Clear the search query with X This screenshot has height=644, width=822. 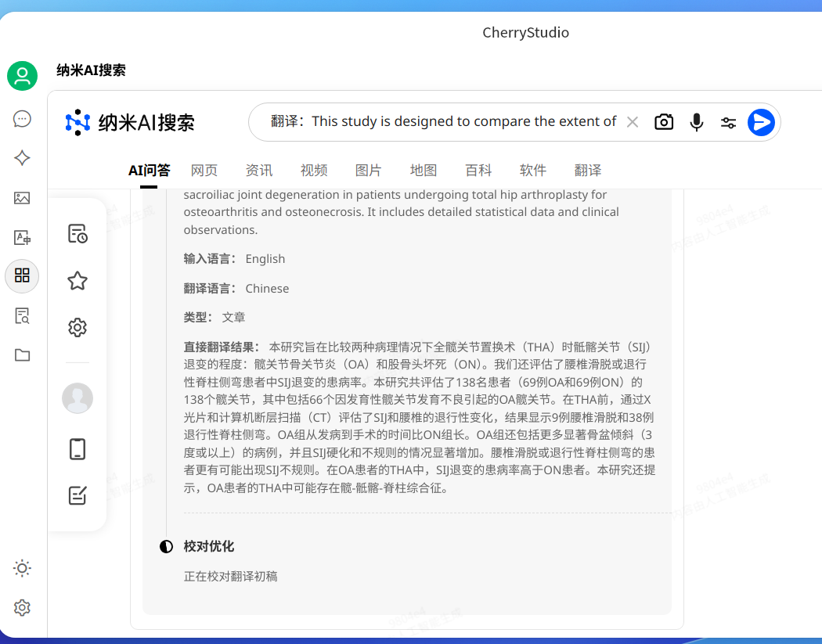[x=633, y=122]
